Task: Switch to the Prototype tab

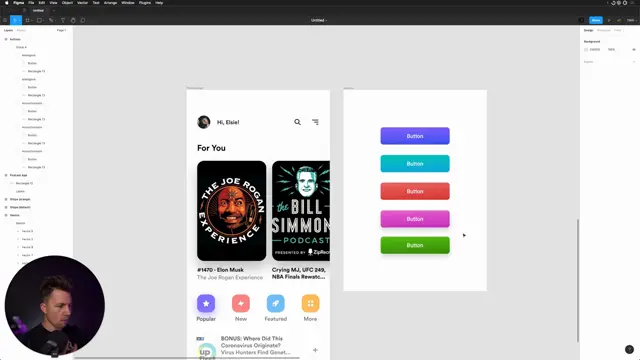Action: (x=604, y=30)
